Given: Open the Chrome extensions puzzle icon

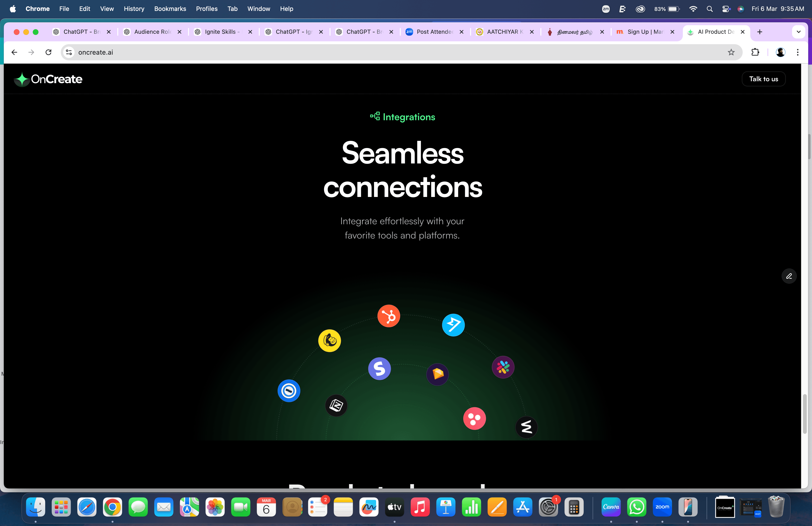Looking at the screenshot, I should click(755, 52).
